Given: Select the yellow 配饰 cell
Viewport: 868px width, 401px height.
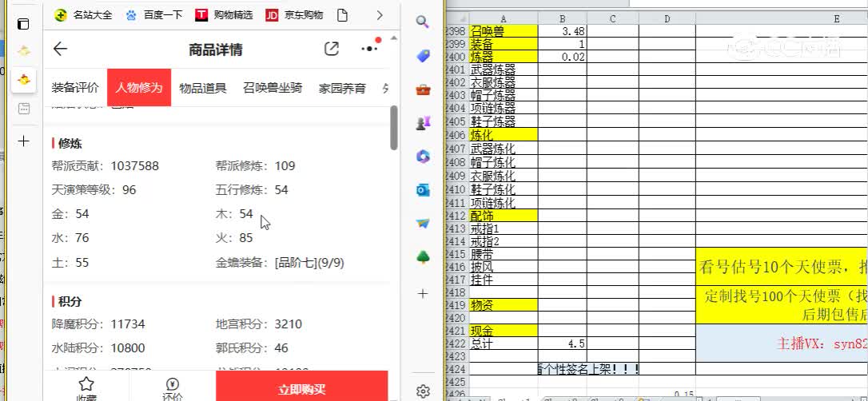Looking at the screenshot, I should click(504, 215).
